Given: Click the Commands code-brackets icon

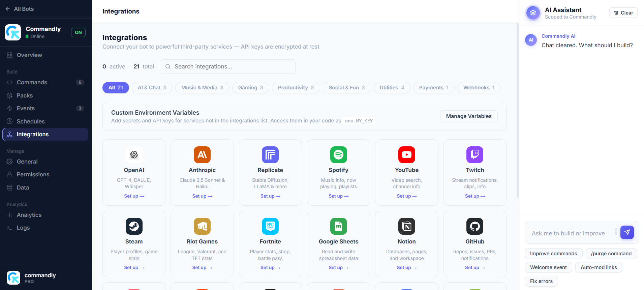Looking at the screenshot, I should coord(9,82).
